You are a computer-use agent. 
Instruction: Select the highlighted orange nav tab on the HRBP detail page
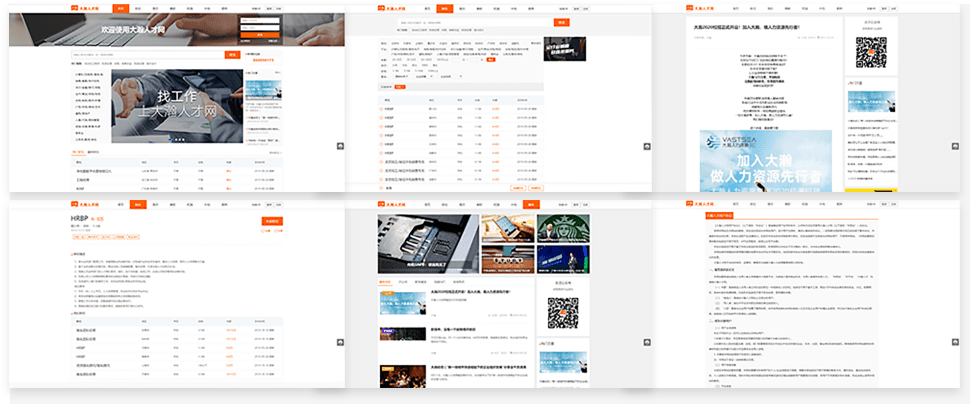click(138, 204)
